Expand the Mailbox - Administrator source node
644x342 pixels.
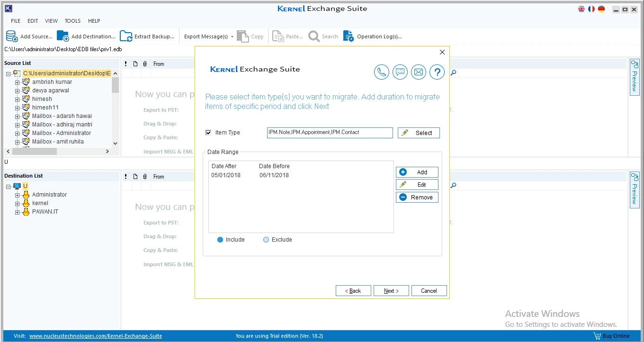point(18,134)
